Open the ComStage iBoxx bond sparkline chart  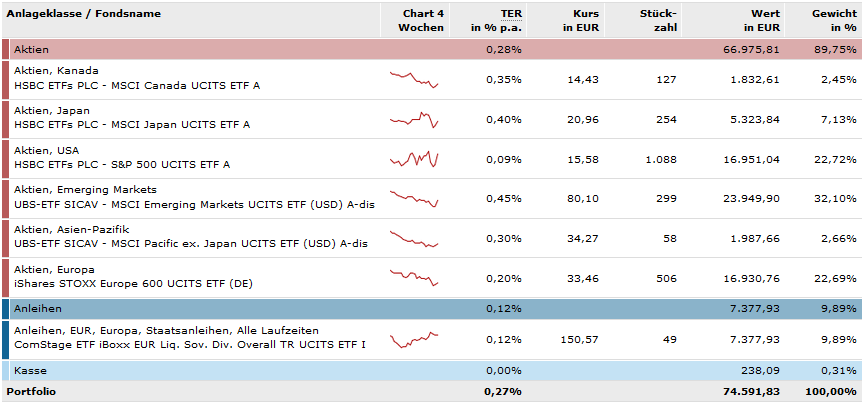414,340
